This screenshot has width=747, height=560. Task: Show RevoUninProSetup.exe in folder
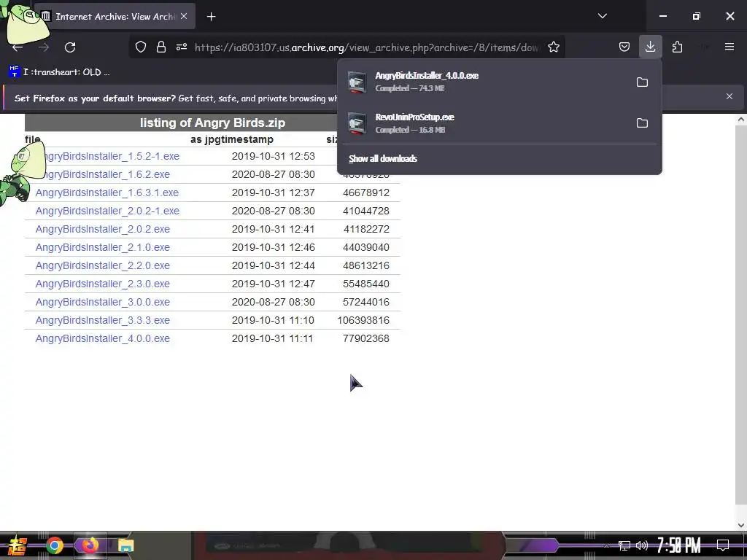click(x=642, y=122)
